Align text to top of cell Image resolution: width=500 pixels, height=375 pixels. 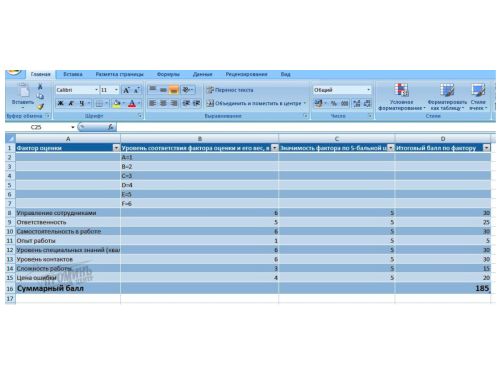point(152,89)
